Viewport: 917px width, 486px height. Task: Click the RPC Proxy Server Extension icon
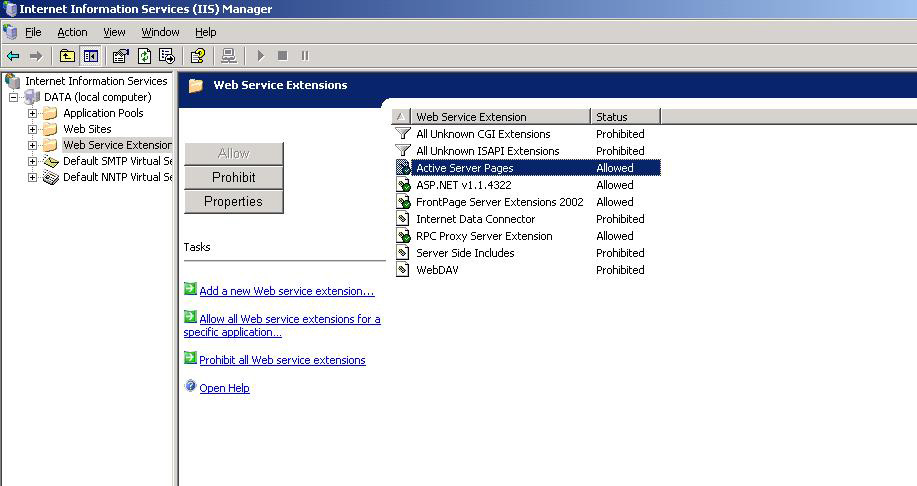pyautogui.click(x=403, y=236)
